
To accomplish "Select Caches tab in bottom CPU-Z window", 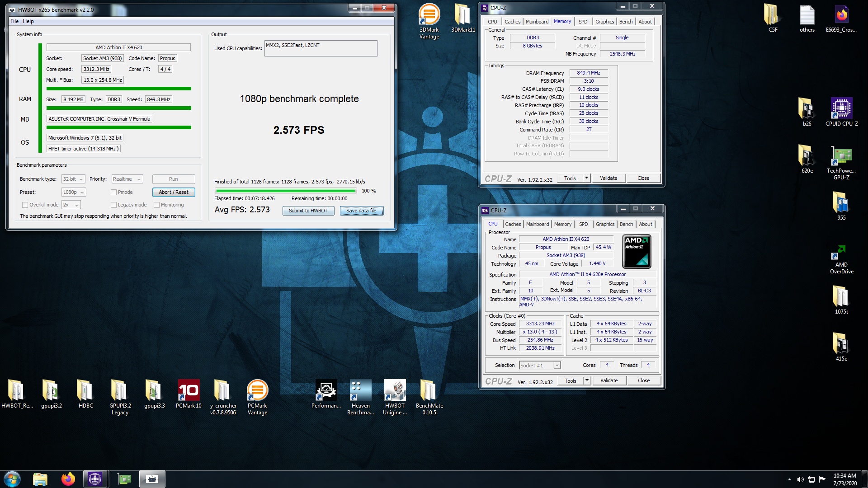I will coord(513,224).
